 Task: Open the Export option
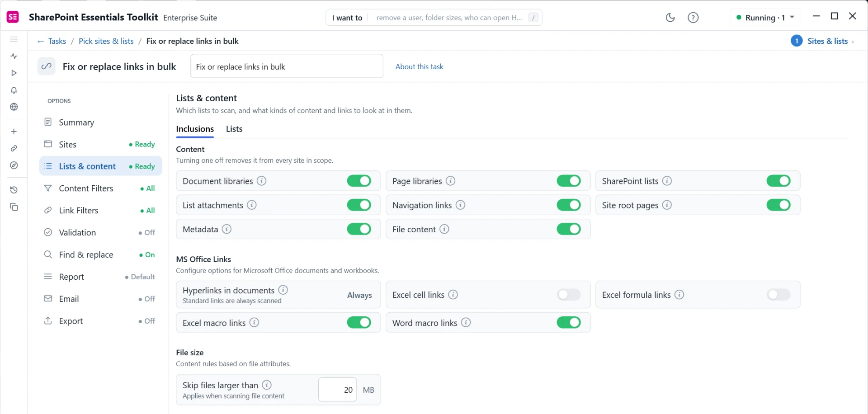click(100, 321)
